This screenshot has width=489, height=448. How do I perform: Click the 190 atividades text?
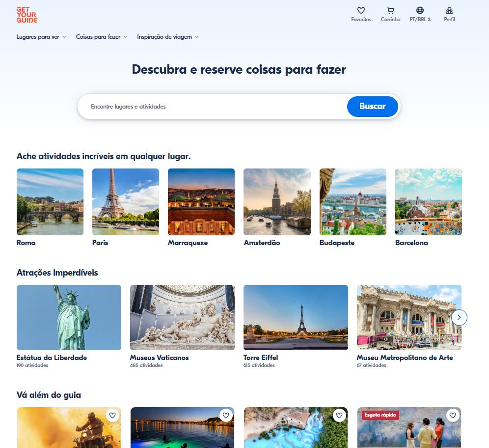[32, 365]
